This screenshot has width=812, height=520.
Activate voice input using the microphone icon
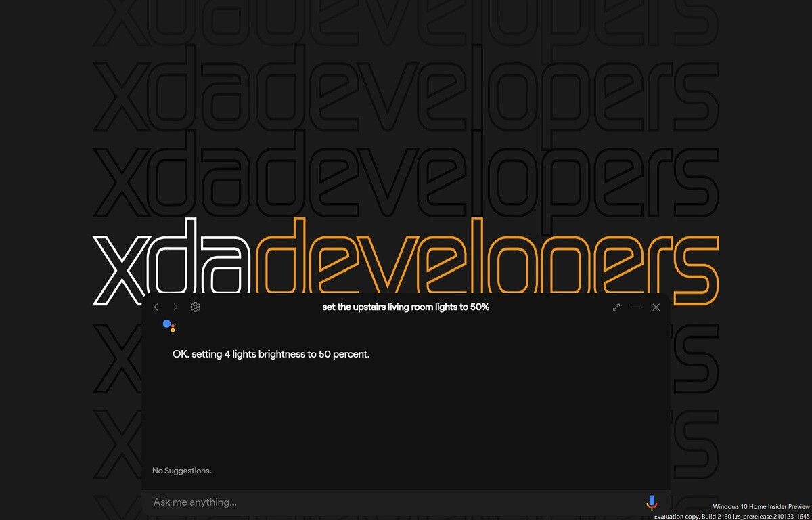click(x=651, y=502)
